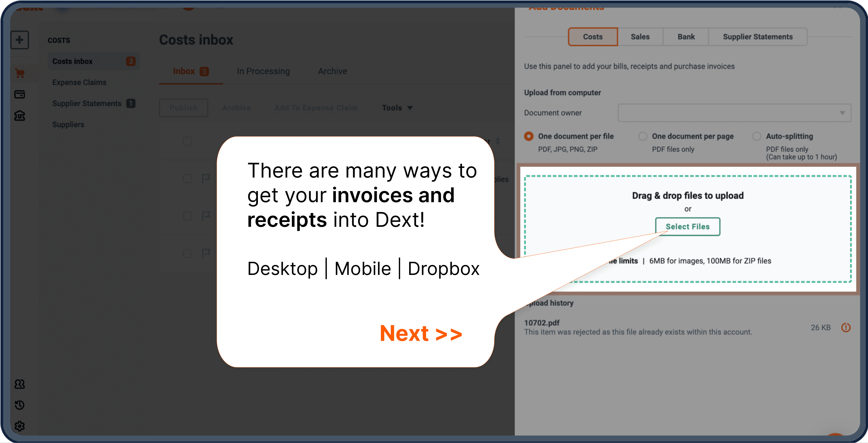Switch to the Sales tab

pyautogui.click(x=640, y=36)
